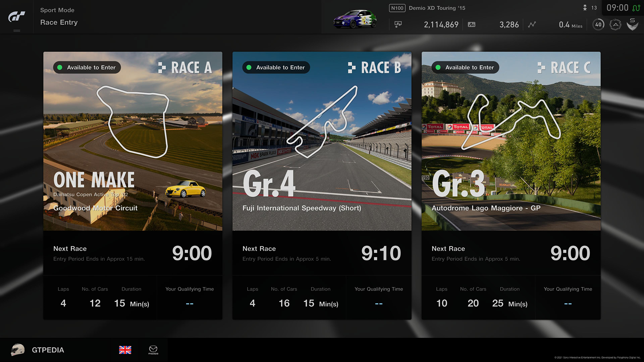Click the Gran Turismo GT logo
This screenshot has width=644, height=362.
pos(17,16)
